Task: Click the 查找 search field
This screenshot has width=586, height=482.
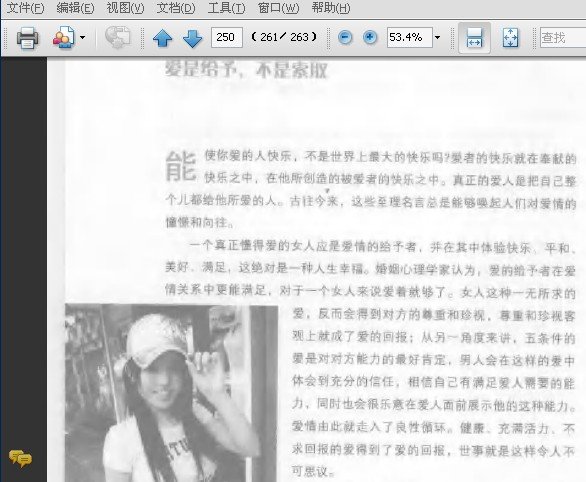Action: tap(563, 37)
